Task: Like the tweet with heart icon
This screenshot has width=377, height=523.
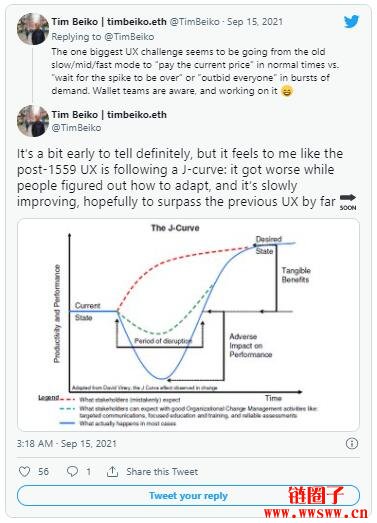Action: coord(24,471)
